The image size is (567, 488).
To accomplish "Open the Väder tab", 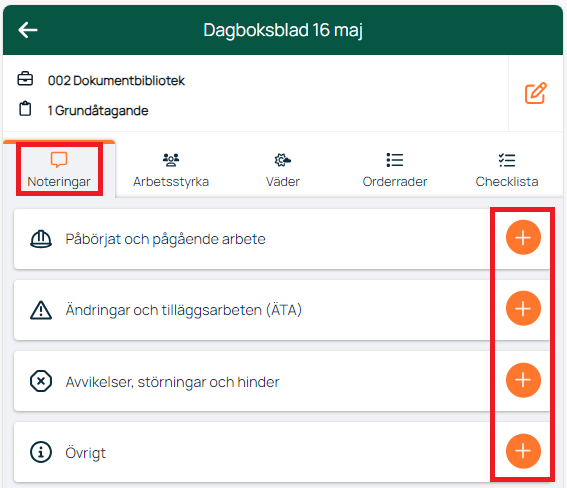I will click(283, 170).
